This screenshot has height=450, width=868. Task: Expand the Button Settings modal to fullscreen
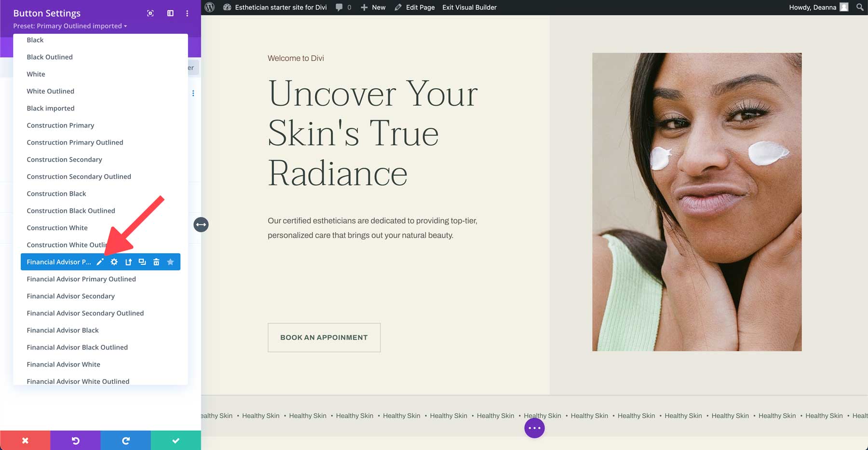[150, 14]
